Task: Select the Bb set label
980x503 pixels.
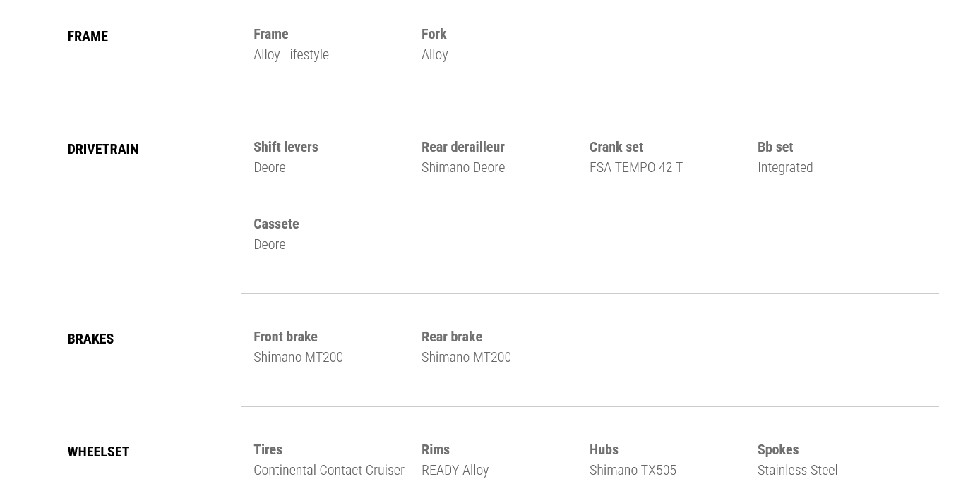Action: coord(775,147)
